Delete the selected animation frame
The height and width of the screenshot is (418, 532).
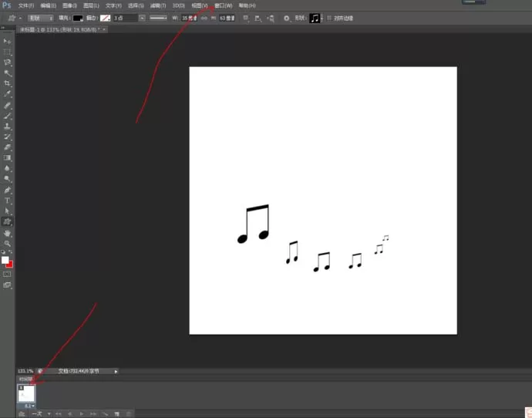pyautogui.click(x=129, y=414)
